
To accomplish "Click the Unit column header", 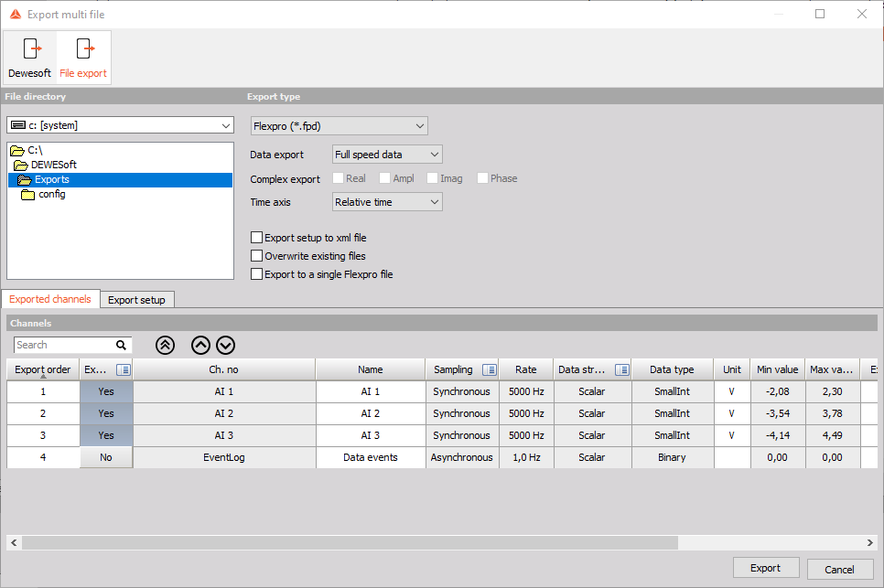I will tap(732, 370).
